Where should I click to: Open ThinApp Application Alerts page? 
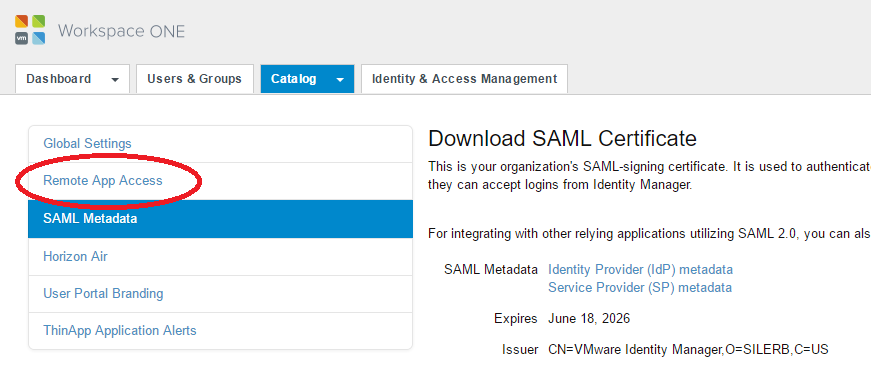(221, 331)
